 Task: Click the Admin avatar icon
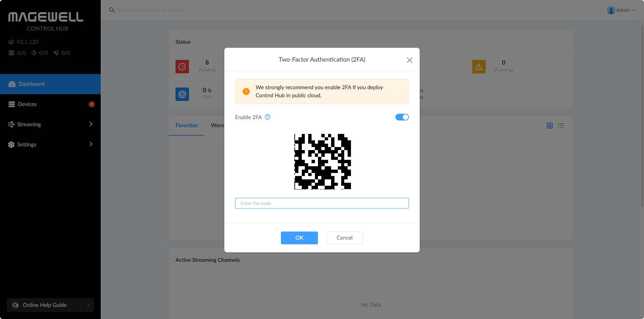point(611,10)
